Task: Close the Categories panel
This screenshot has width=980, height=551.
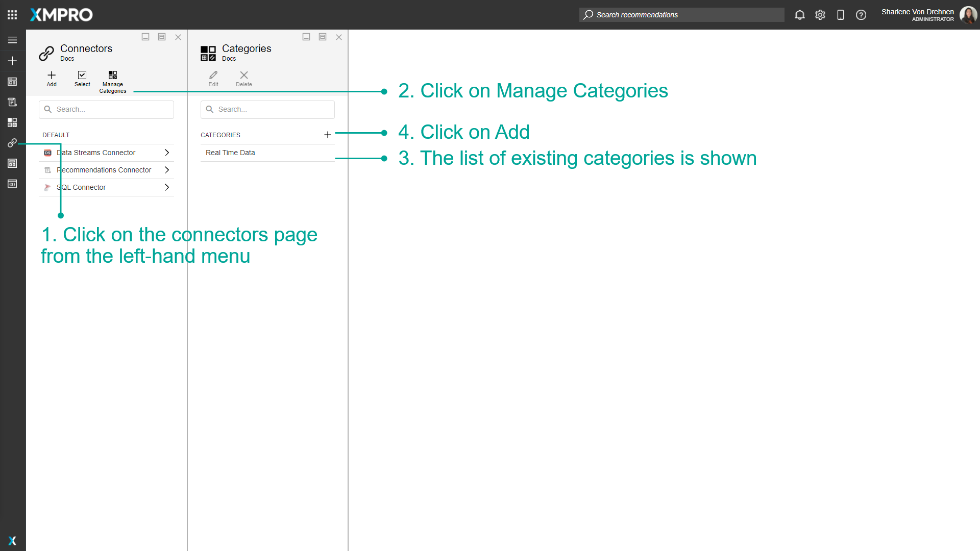Action: 339,37
